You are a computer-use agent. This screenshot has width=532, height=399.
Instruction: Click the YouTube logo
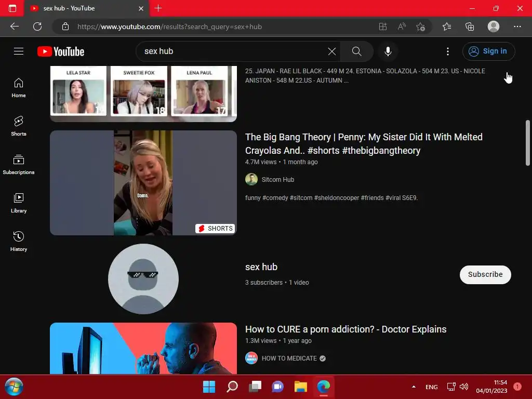click(x=61, y=51)
